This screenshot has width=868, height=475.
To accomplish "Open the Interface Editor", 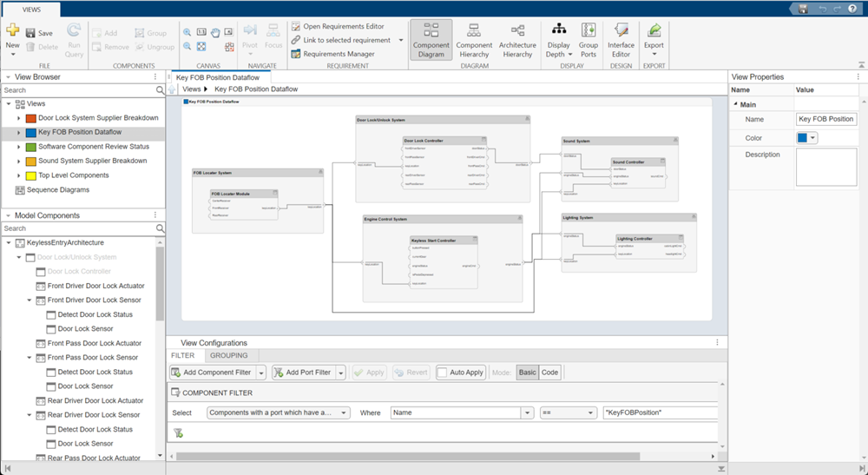I will [x=621, y=39].
